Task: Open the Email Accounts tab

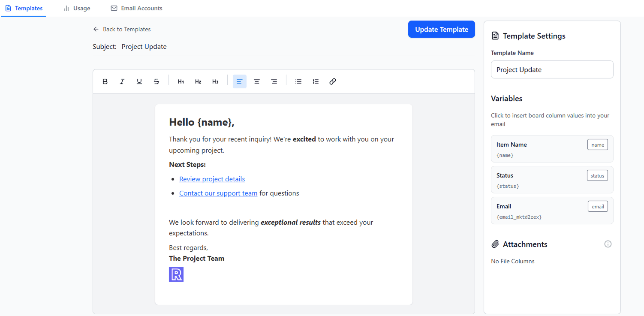Action: tap(136, 8)
